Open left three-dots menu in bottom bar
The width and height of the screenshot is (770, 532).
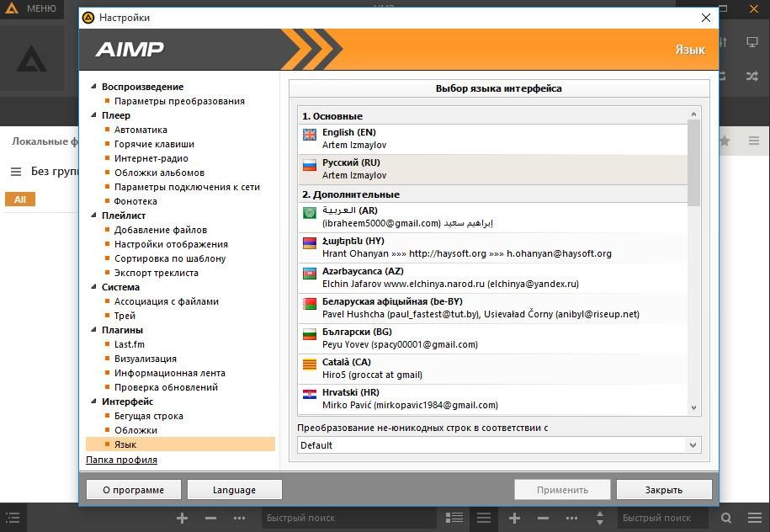239,518
